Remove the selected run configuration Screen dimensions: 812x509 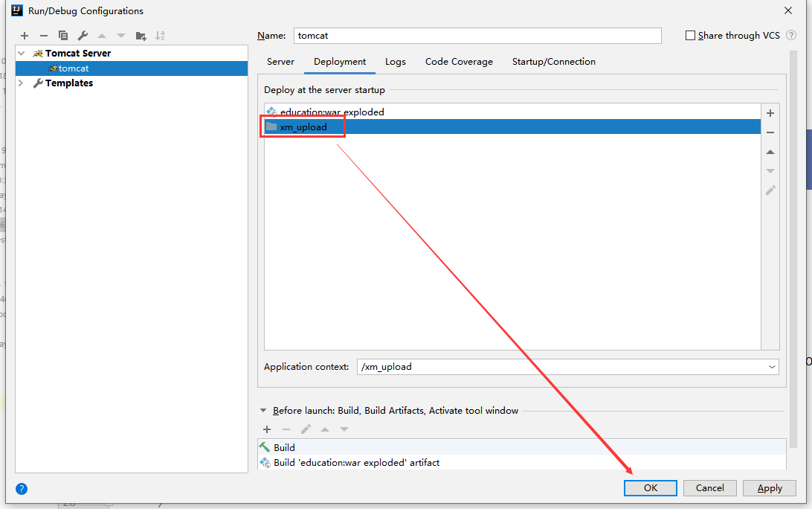click(43, 36)
